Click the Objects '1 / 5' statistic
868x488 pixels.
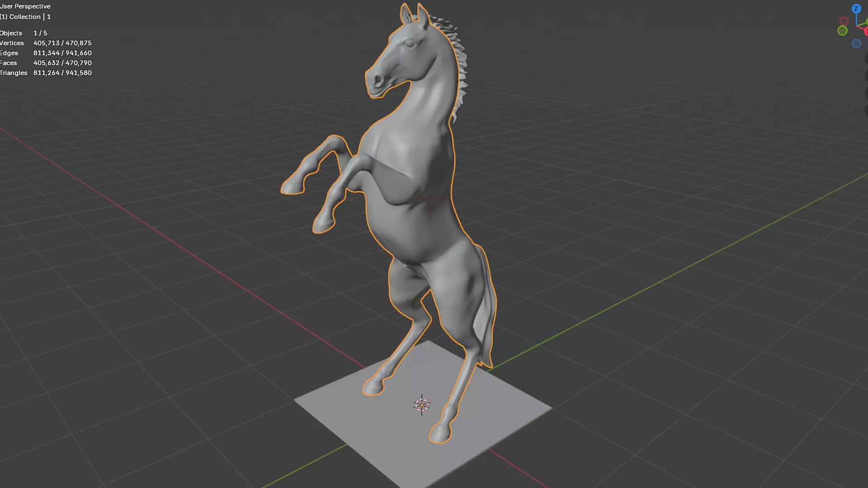coord(40,33)
